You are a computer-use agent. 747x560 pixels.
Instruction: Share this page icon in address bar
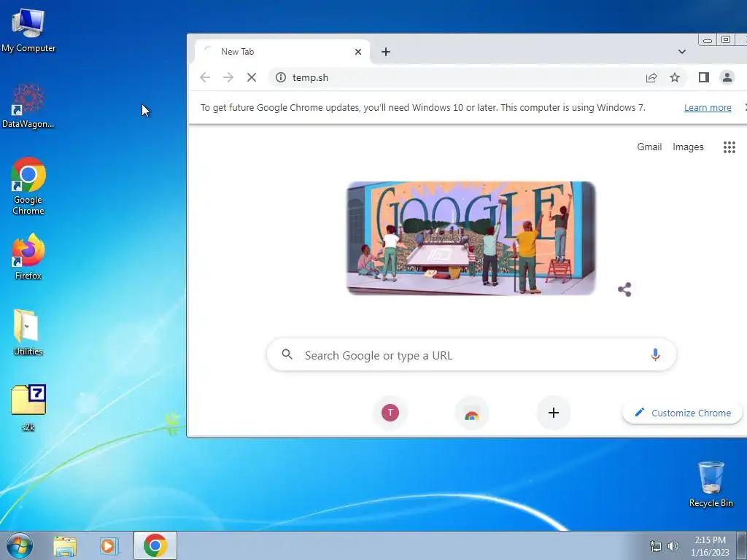tap(651, 77)
